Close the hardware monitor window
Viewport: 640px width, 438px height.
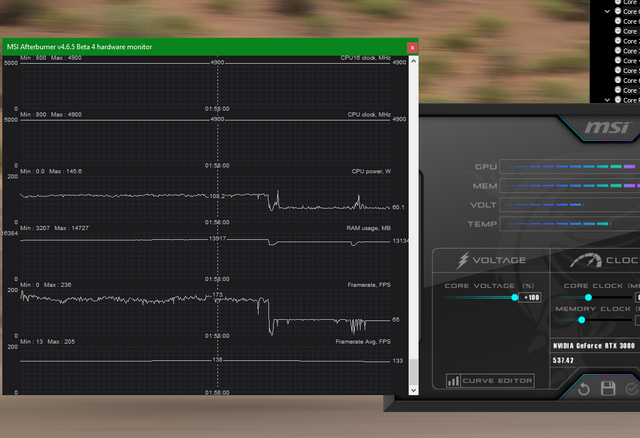tap(412, 47)
